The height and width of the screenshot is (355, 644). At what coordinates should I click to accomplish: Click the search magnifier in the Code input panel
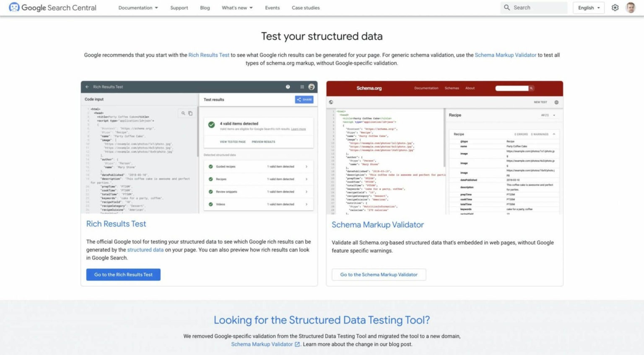(x=183, y=113)
